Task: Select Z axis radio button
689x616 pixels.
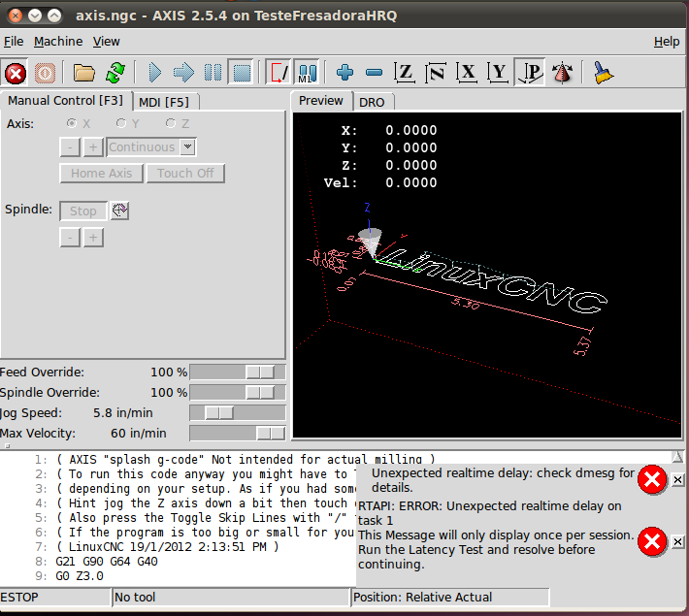Action: 171,123
